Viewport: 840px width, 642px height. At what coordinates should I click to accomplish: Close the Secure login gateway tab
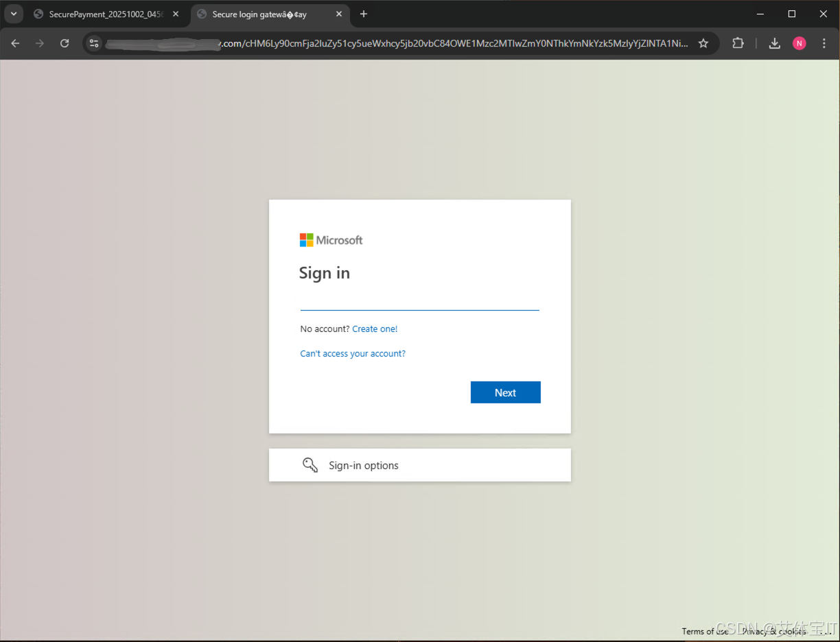[x=339, y=14]
